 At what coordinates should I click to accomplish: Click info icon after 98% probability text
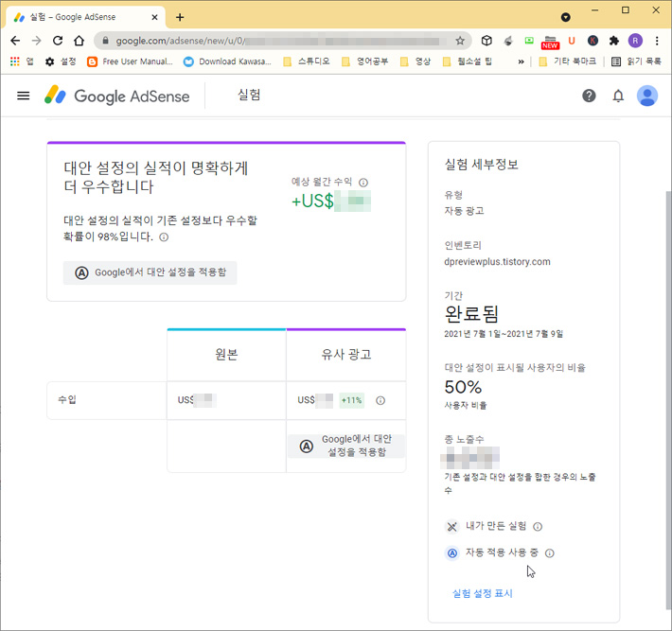[x=164, y=237]
